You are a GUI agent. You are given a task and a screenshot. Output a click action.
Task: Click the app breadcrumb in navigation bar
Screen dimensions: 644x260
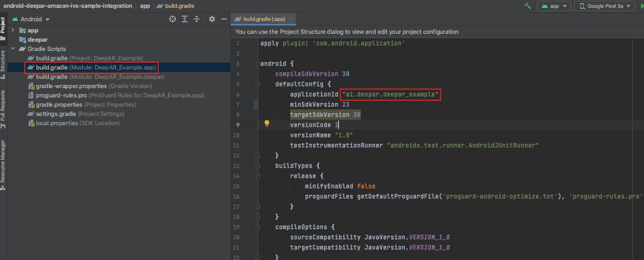click(145, 6)
